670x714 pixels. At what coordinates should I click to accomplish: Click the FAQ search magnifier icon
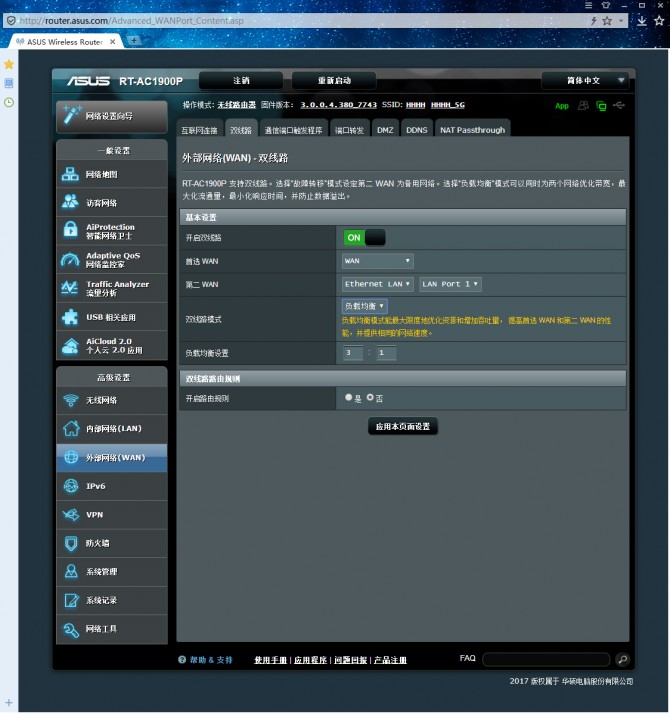tap(622, 660)
